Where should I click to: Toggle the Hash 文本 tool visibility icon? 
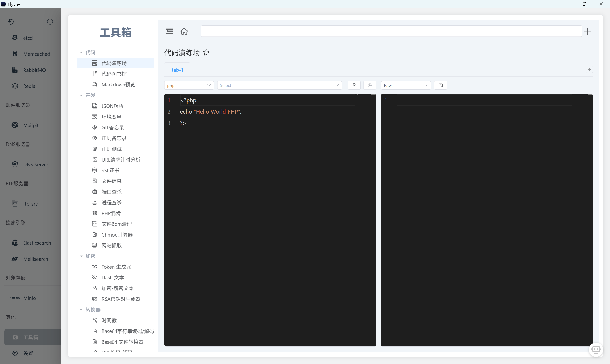coord(95,278)
